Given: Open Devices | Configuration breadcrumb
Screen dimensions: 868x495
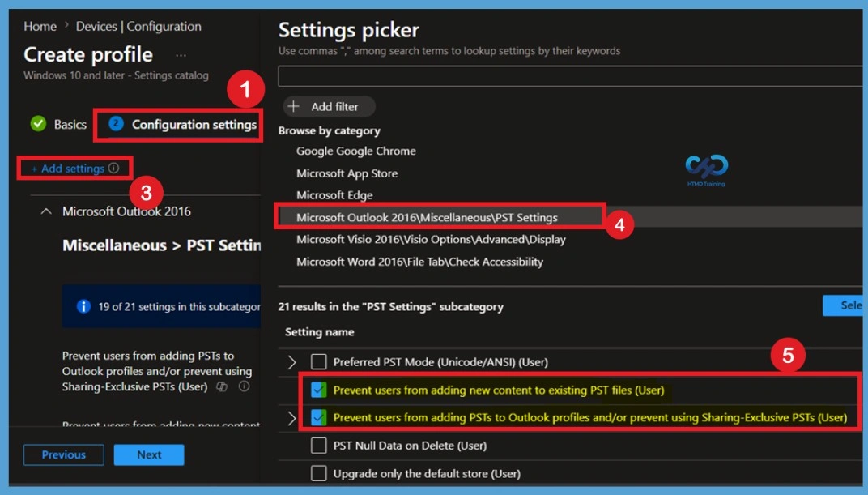Looking at the screenshot, I should click(138, 27).
